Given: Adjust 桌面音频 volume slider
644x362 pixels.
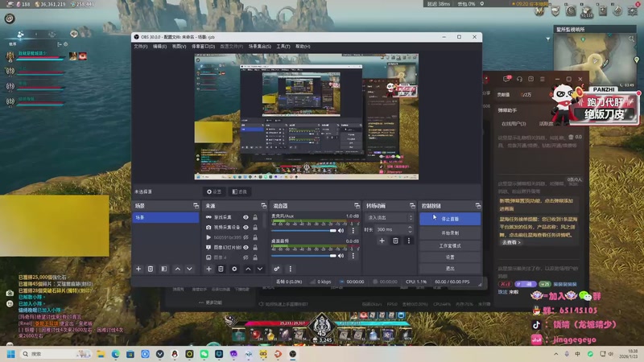Looking at the screenshot, I should [x=303, y=256].
